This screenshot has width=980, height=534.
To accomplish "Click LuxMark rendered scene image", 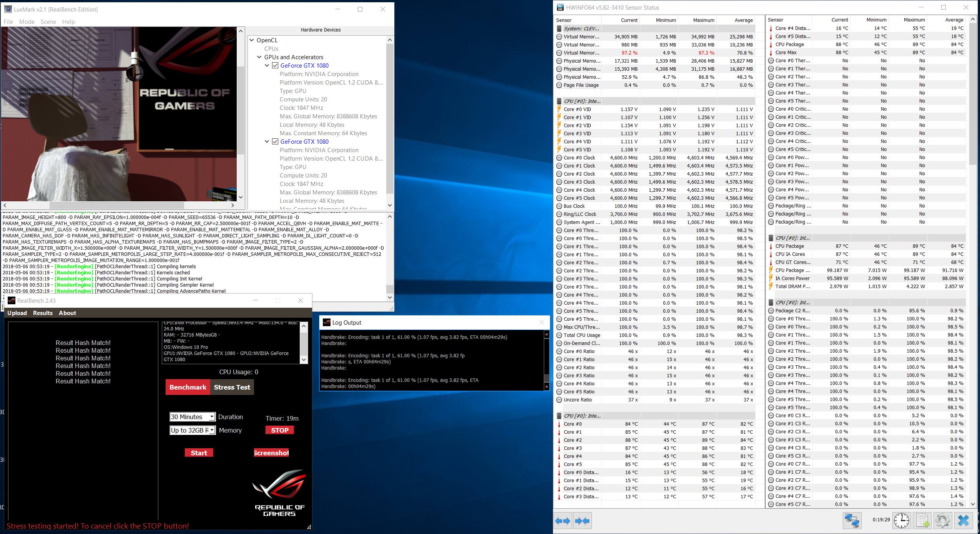I will point(119,114).
